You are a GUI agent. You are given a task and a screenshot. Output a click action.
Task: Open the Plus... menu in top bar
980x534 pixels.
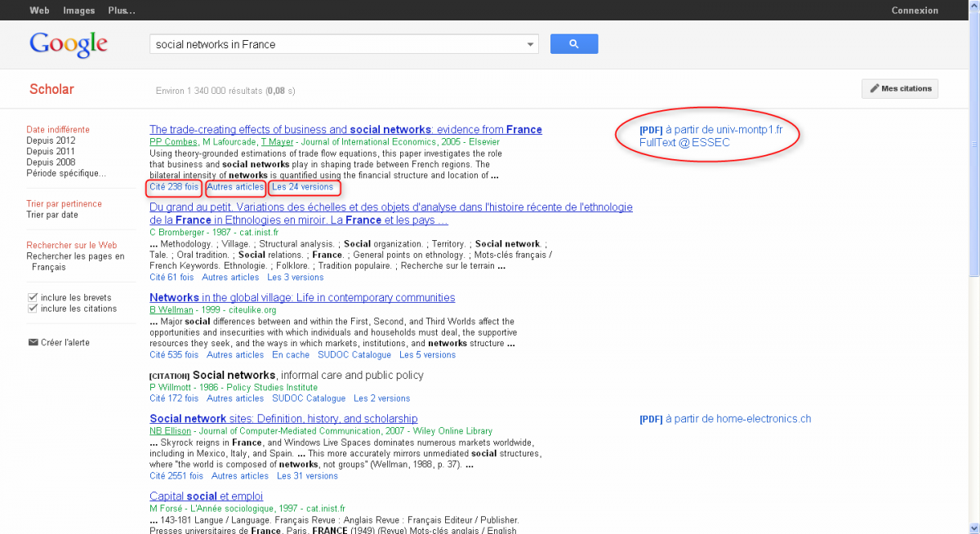pyautogui.click(x=122, y=11)
